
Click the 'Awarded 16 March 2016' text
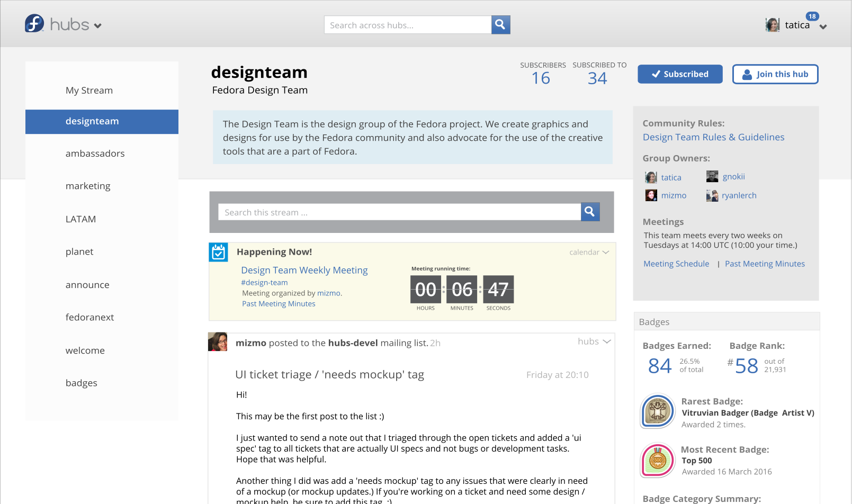click(727, 472)
